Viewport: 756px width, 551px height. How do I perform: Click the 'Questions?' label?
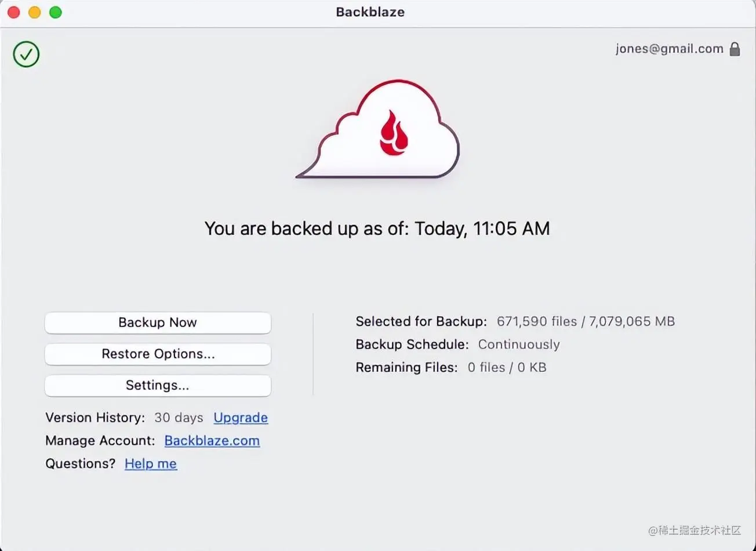81,464
